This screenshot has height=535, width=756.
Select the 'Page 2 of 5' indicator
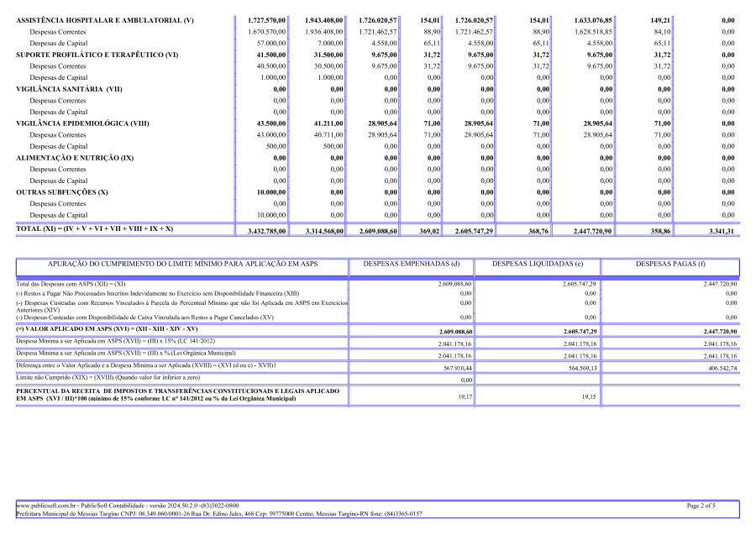pyautogui.click(x=701, y=506)
